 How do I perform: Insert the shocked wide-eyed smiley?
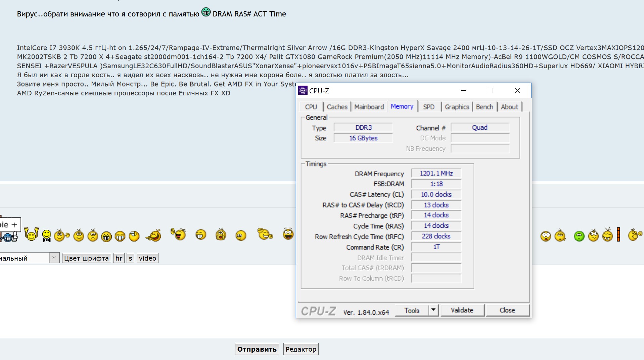click(546, 236)
